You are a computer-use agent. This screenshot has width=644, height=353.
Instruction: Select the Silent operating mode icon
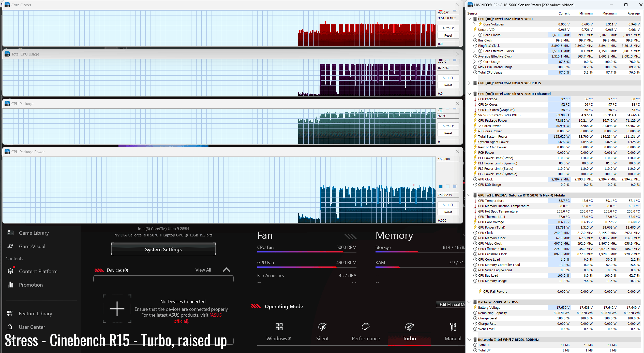[322, 327]
